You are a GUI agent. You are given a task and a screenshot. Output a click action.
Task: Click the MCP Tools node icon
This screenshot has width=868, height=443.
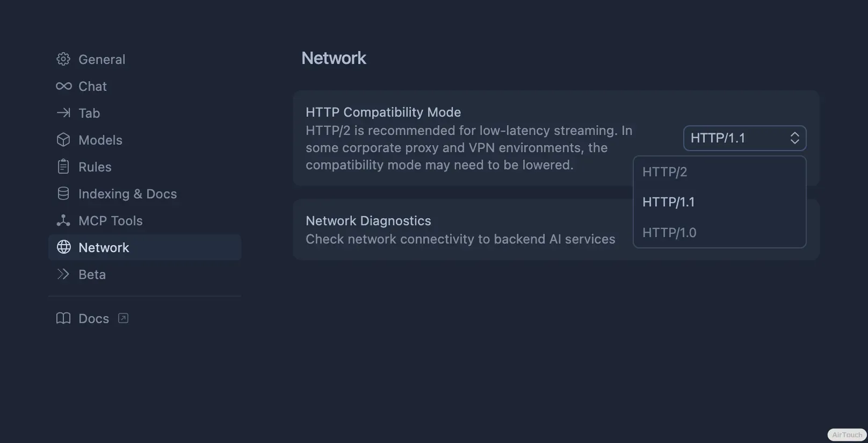point(63,220)
